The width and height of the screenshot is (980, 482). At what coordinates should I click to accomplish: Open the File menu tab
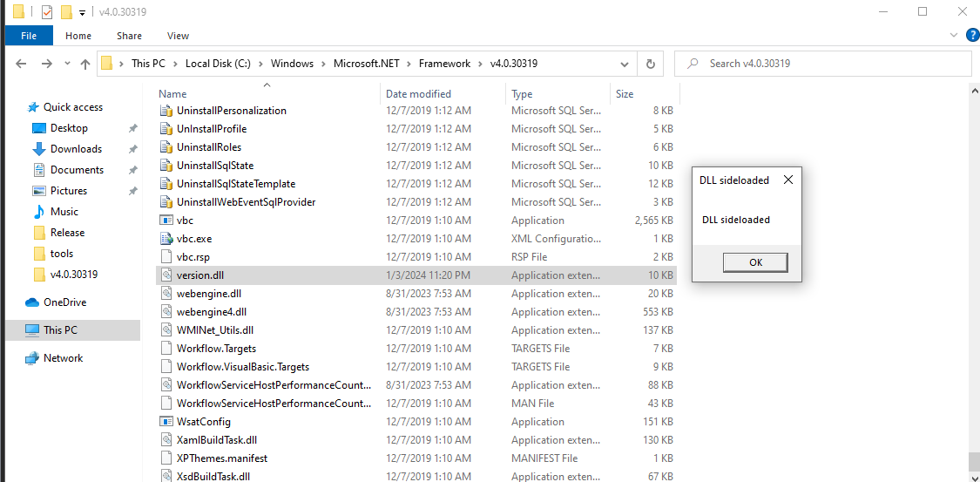(x=29, y=36)
